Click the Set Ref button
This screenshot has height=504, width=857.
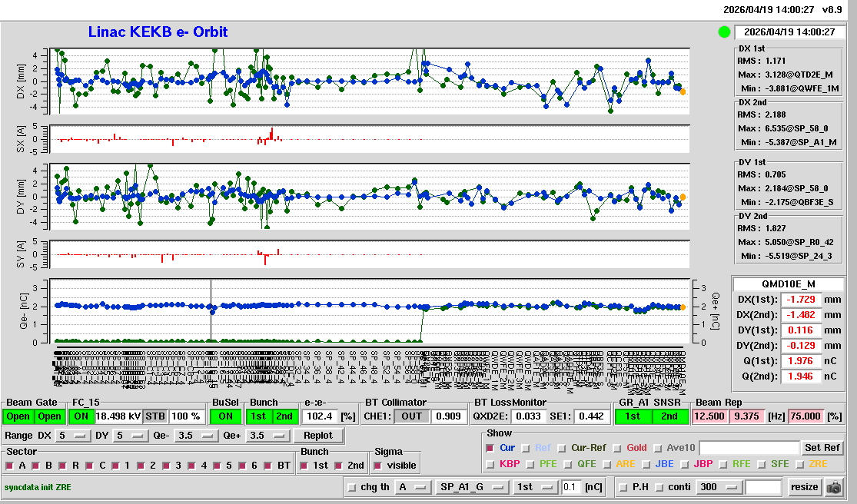coord(822,448)
